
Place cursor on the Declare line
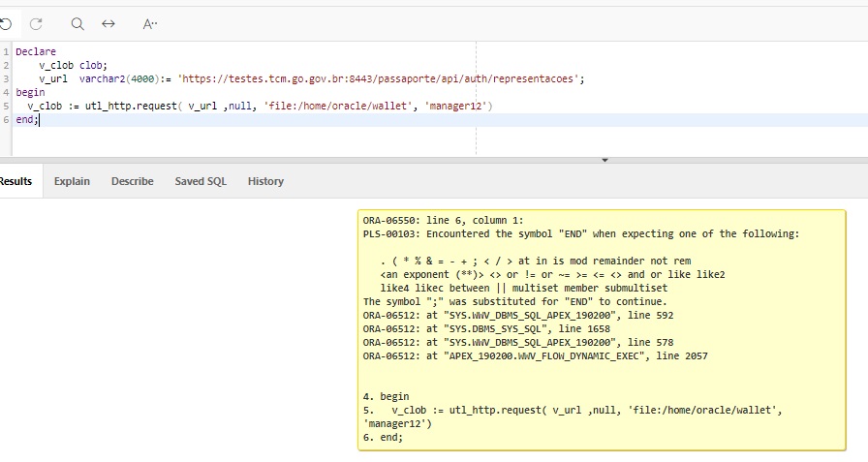tap(36, 51)
